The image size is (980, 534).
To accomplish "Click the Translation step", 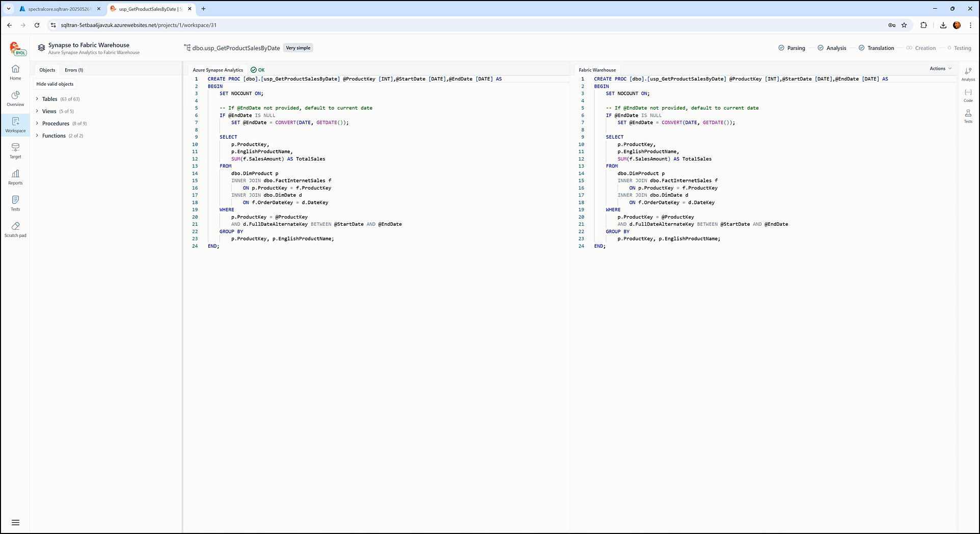I will (x=876, y=48).
